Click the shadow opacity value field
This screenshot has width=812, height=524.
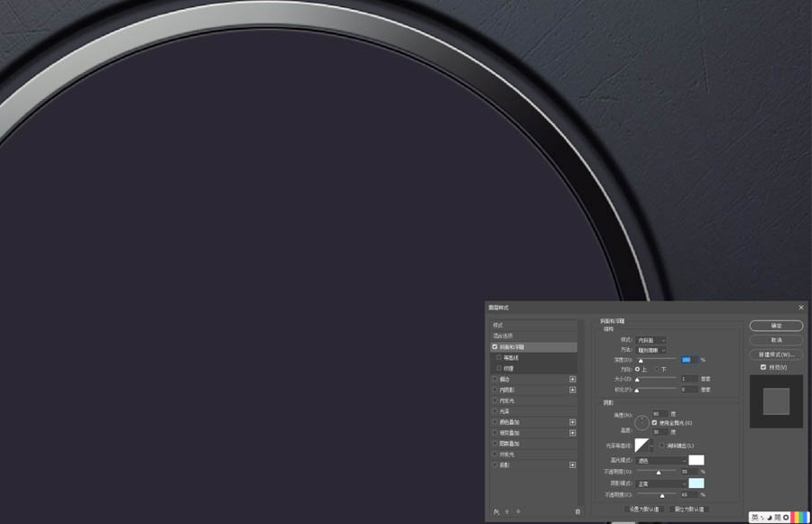[689, 494]
